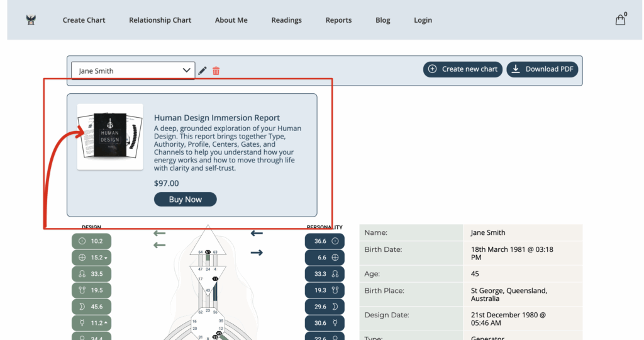Open the Jane Smith chart dropdown

point(133,71)
